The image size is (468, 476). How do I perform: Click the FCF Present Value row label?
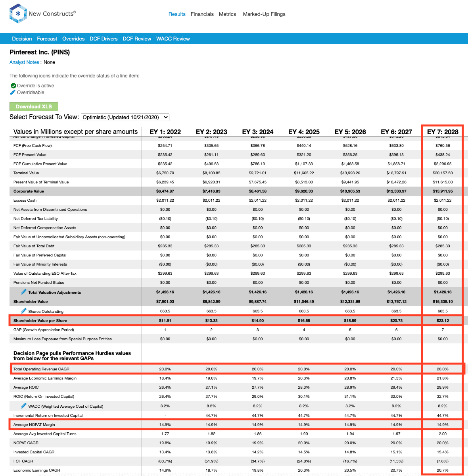pyautogui.click(x=30, y=155)
